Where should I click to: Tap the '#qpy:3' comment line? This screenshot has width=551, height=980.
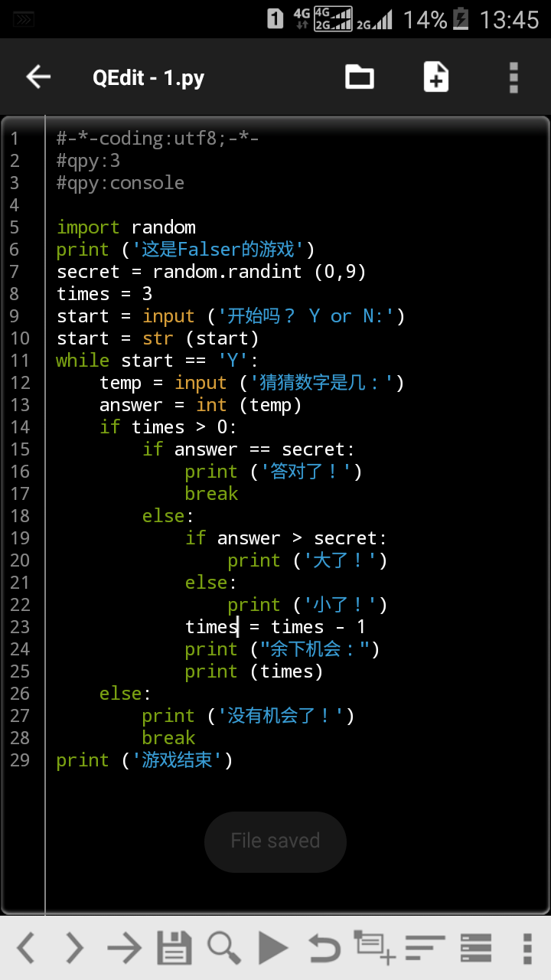click(x=88, y=161)
